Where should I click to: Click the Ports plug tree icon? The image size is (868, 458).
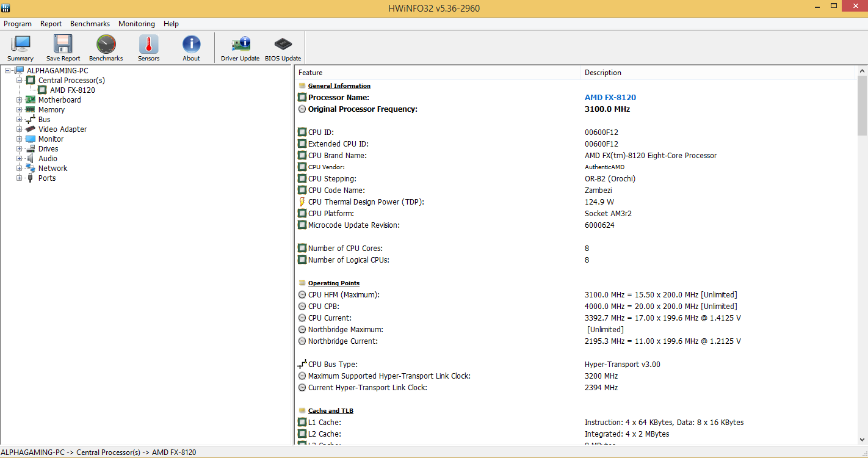tap(30, 178)
